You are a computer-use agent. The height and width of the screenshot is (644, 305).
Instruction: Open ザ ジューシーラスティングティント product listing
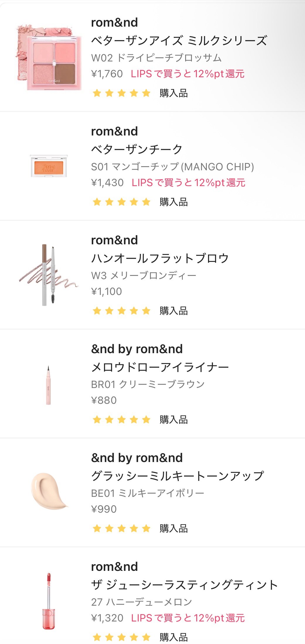point(185,585)
